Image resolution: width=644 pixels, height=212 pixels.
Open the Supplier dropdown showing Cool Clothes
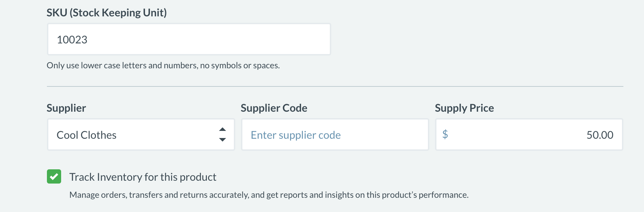141,135
